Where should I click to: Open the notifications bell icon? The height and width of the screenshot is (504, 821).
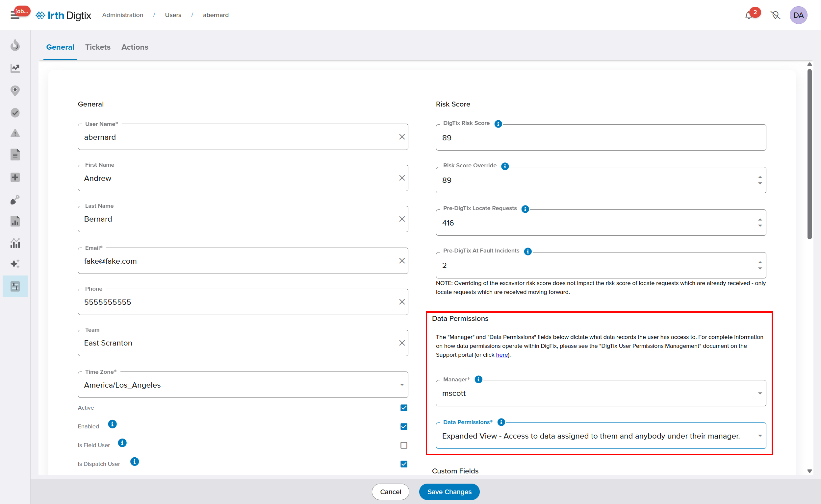click(748, 15)
